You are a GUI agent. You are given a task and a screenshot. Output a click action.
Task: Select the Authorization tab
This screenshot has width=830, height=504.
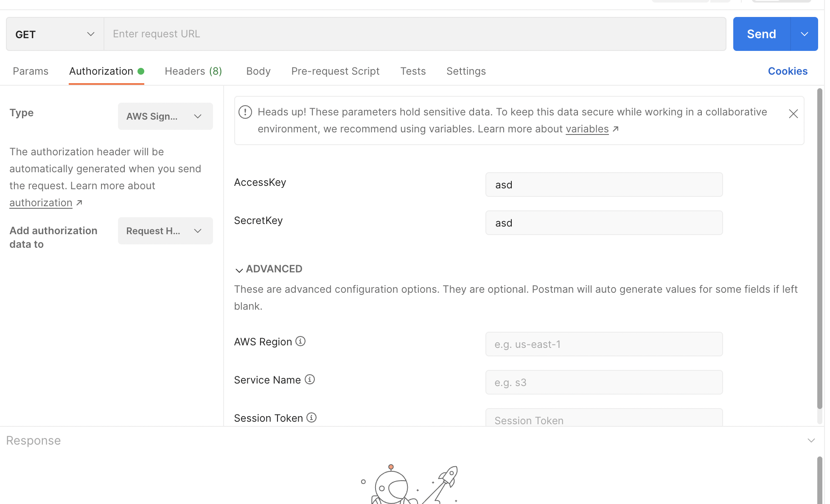click(x=107, y=71)
